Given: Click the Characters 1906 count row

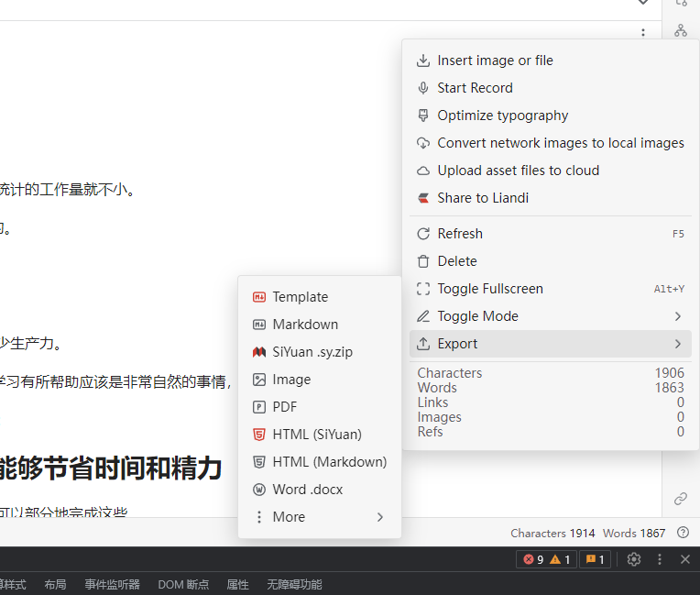Looking at the screenshot, I should (551, 373).
